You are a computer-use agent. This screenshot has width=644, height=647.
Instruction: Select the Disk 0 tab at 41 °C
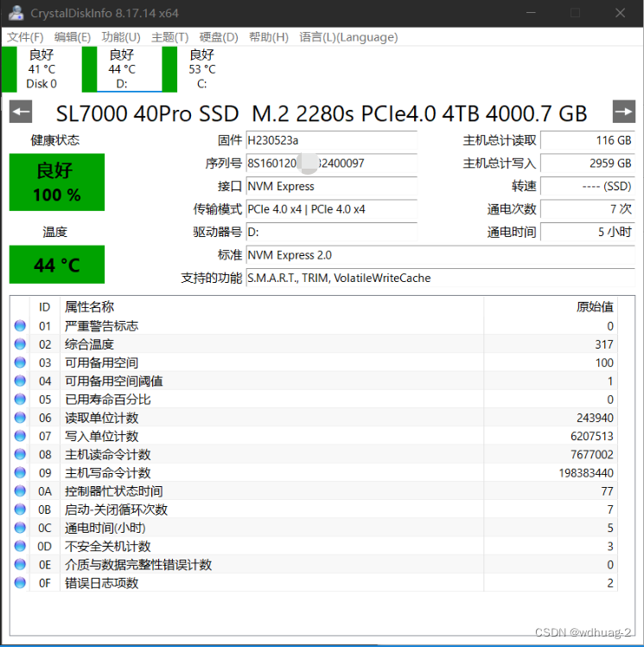[41, 69]
